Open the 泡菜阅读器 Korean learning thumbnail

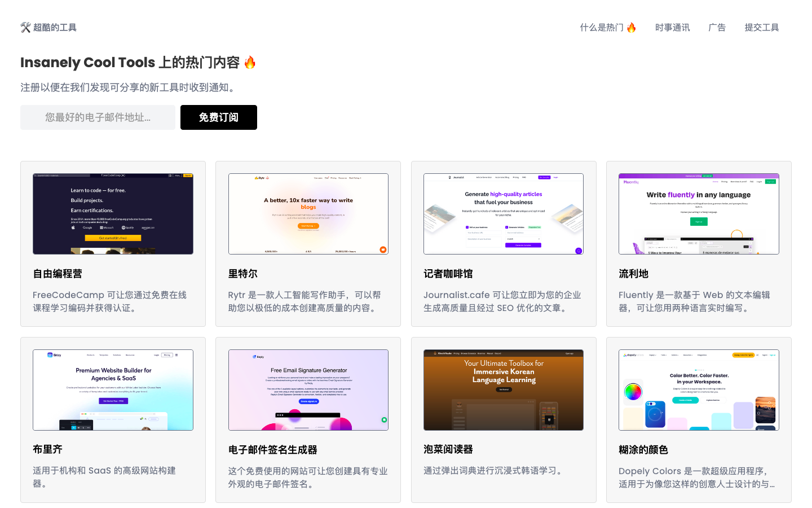click(x=504, y=389)
